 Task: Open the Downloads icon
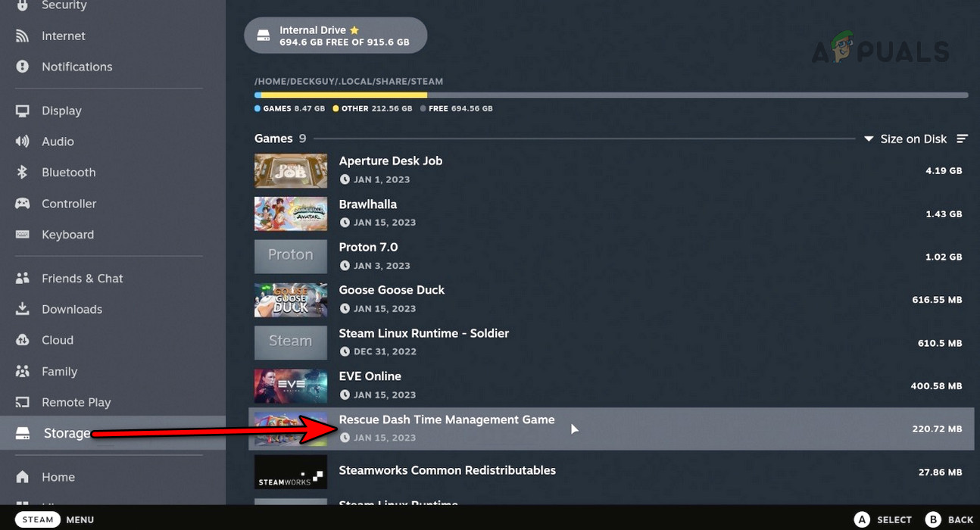coord(21,309)
